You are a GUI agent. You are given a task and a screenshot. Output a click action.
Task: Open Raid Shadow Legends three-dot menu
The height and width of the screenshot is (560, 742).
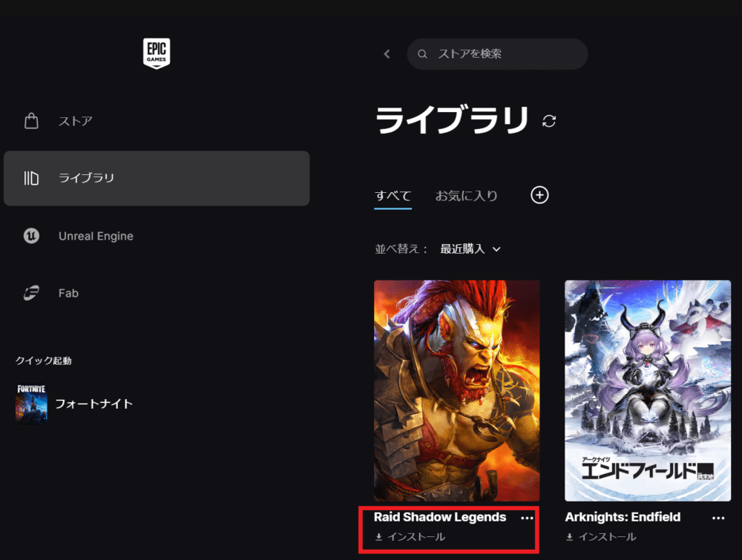(x=527, y=518)
